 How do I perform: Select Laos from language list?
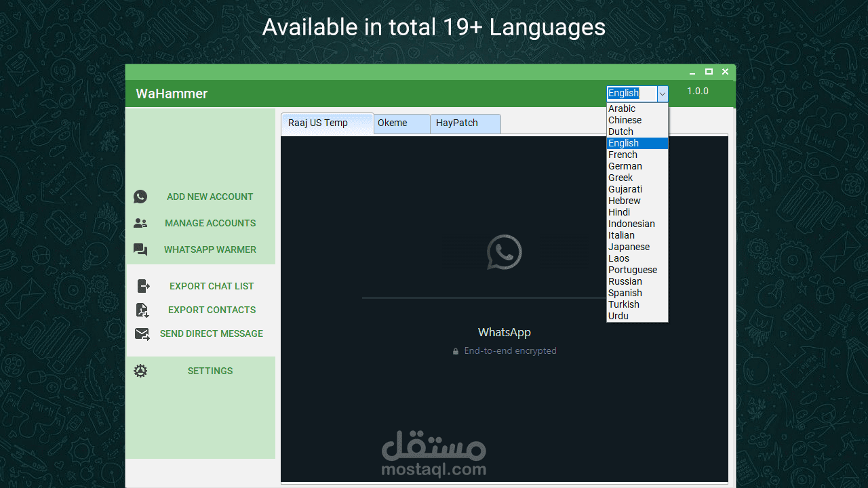[637, 258]
